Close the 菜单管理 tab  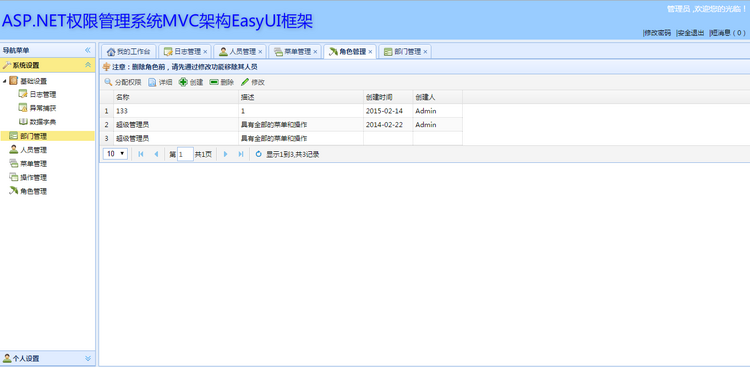click(x=315, y=52)
